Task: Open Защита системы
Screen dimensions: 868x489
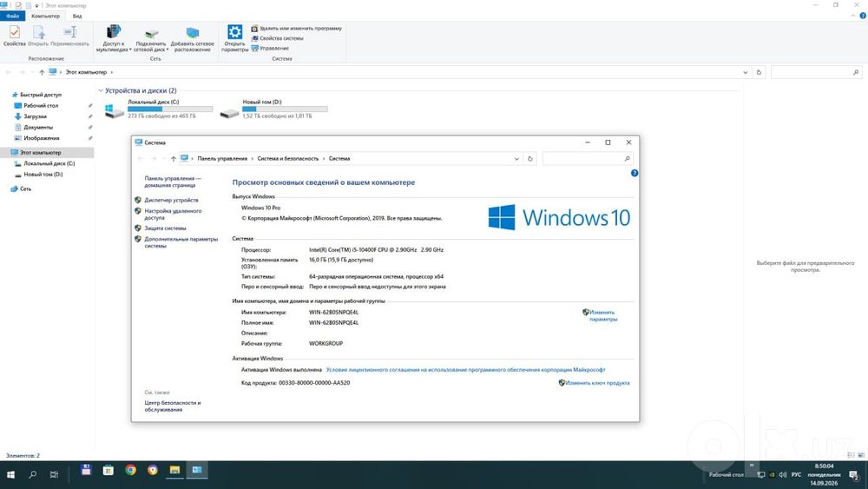Action: coord(165,228)
